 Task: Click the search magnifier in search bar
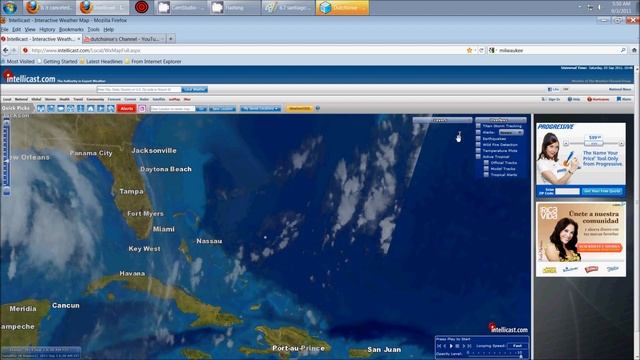(623, 50)
